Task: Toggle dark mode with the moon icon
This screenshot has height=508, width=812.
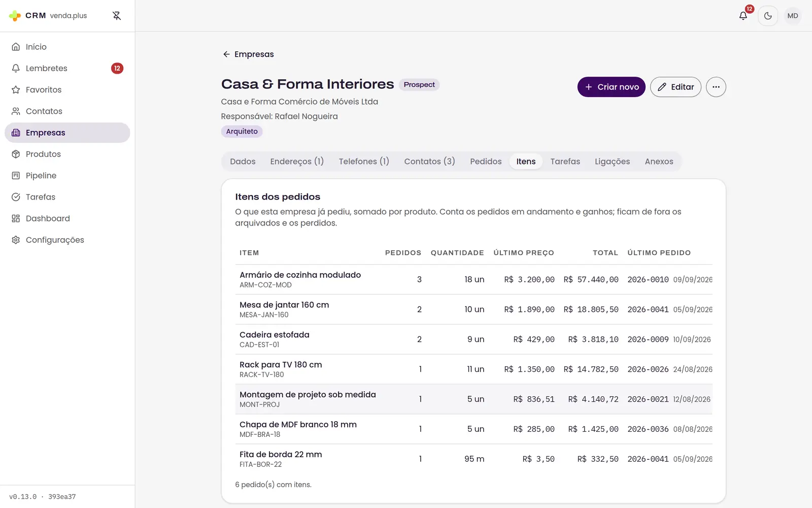Action: click(768, 16)
